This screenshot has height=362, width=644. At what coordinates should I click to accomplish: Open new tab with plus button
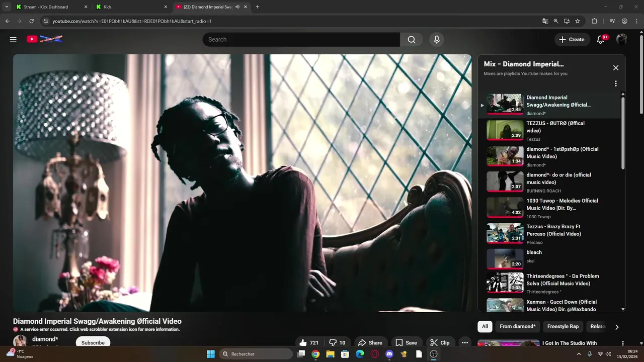[258, 7]
